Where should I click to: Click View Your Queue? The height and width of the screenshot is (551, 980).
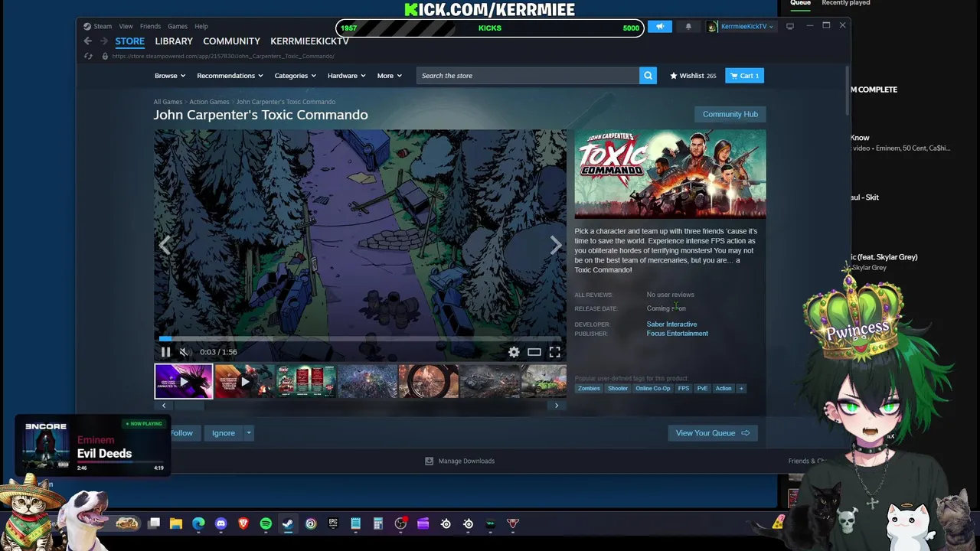[713, 433]
